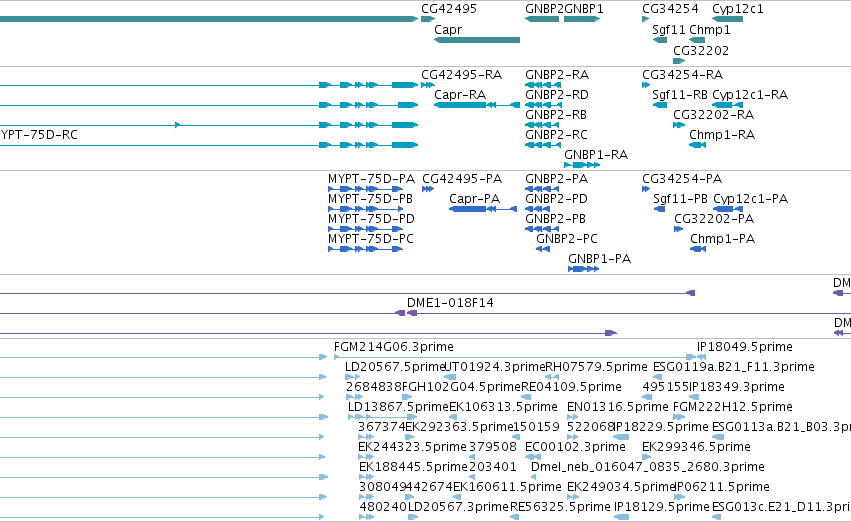851x522 pixels.
Task: Click the GNBP2-RC transcript label
Action: point(556,135)
